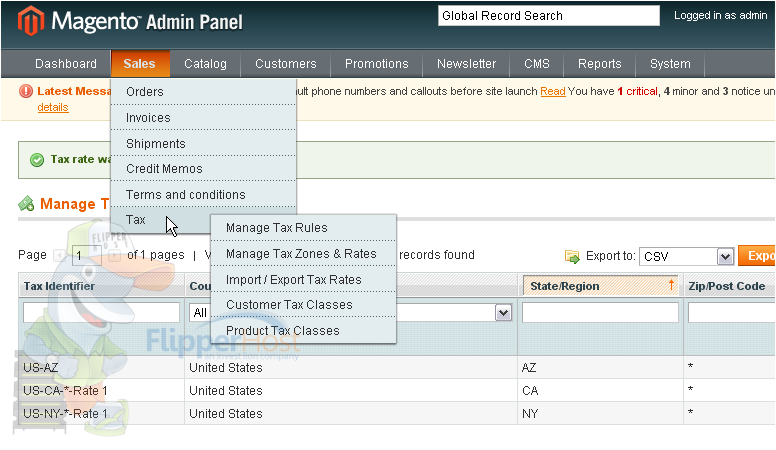Select Invoices from the Sales menu
The height and width of the screenshot is (450, 776).
[203, 118]
